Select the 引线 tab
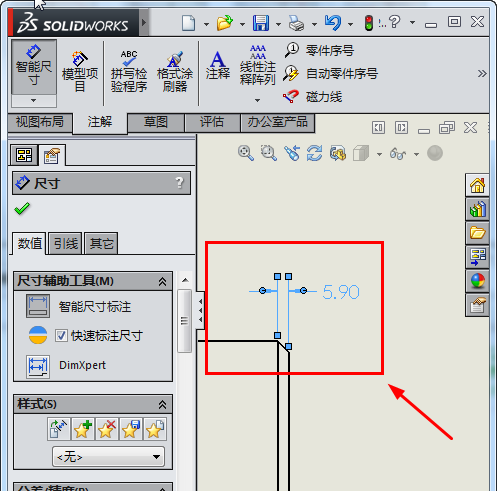Viewport: 497px width, 491px height. (65, 244)
